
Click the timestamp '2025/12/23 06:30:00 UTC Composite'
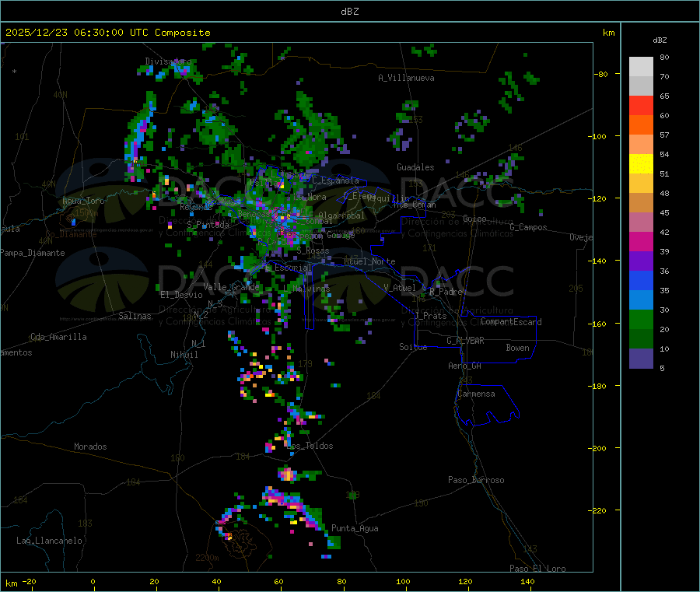click(107, 33)
